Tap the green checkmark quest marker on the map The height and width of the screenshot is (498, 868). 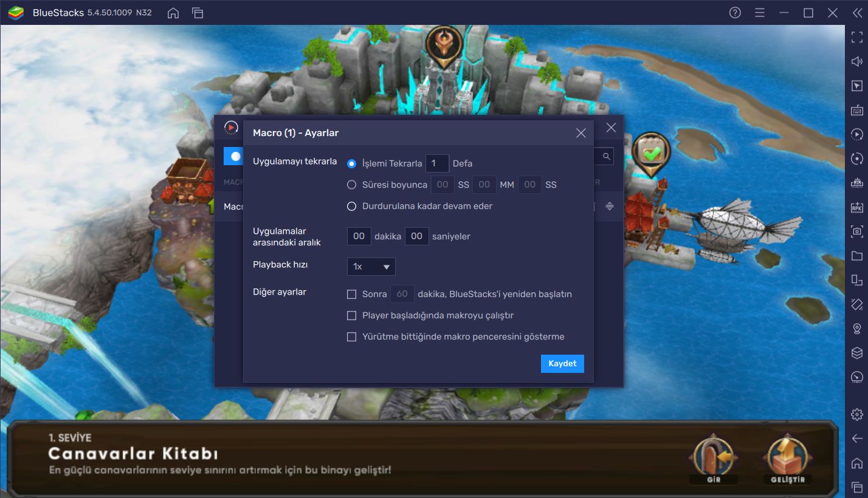coord(651,154)
